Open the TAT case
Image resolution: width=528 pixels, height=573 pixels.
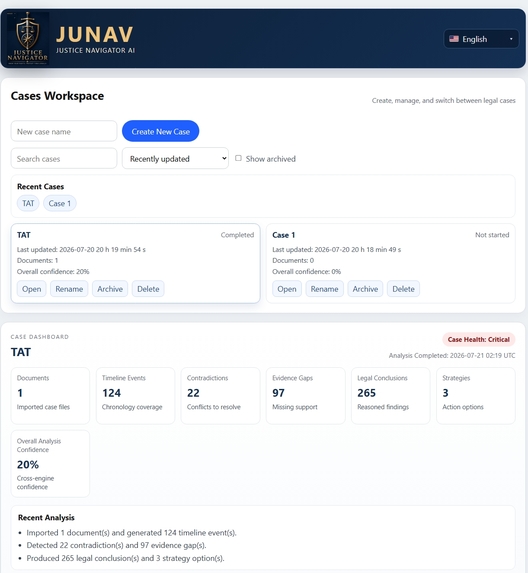tap(31, 289)
